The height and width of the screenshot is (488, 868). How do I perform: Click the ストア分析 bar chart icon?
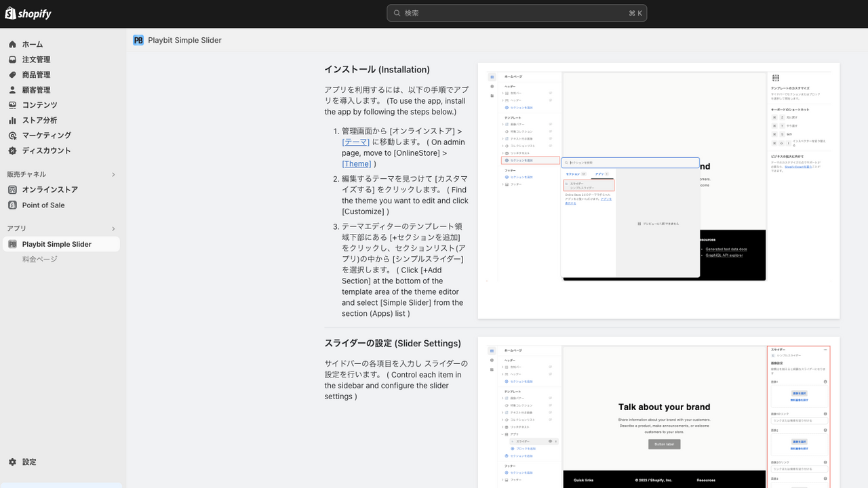coord(12,120)
